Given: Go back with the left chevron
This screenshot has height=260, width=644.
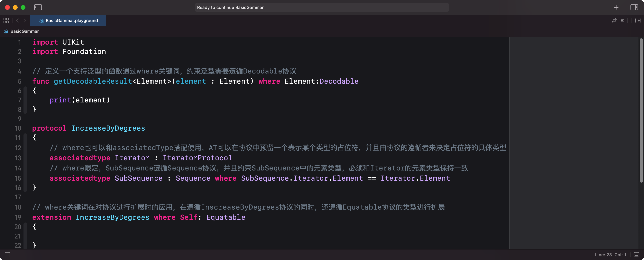Looking at the screenshot, I should coord(17,21).
